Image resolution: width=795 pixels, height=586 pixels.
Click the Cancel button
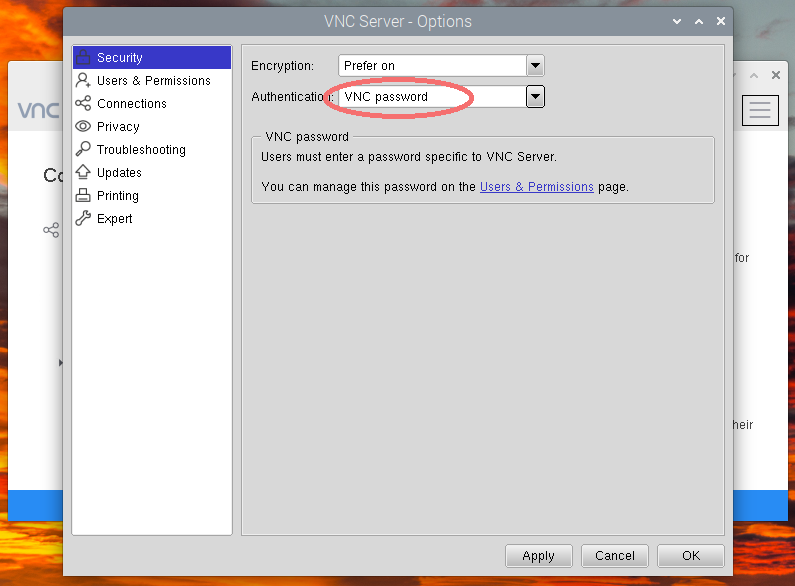coord(615,556)
